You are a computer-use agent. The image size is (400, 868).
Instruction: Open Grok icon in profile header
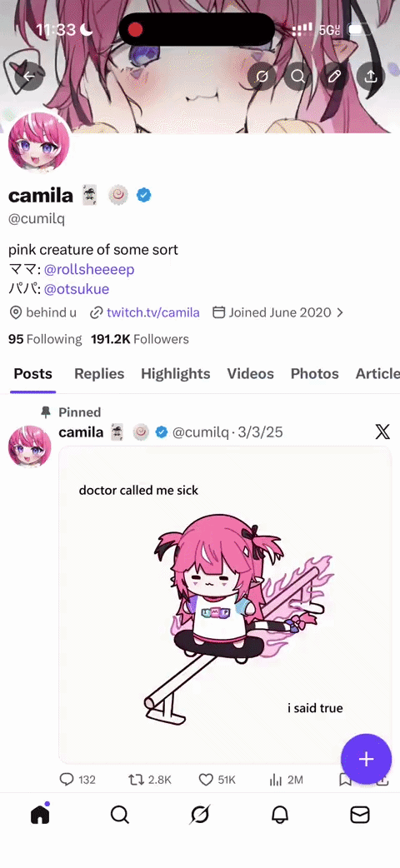[x=262, y=77]
